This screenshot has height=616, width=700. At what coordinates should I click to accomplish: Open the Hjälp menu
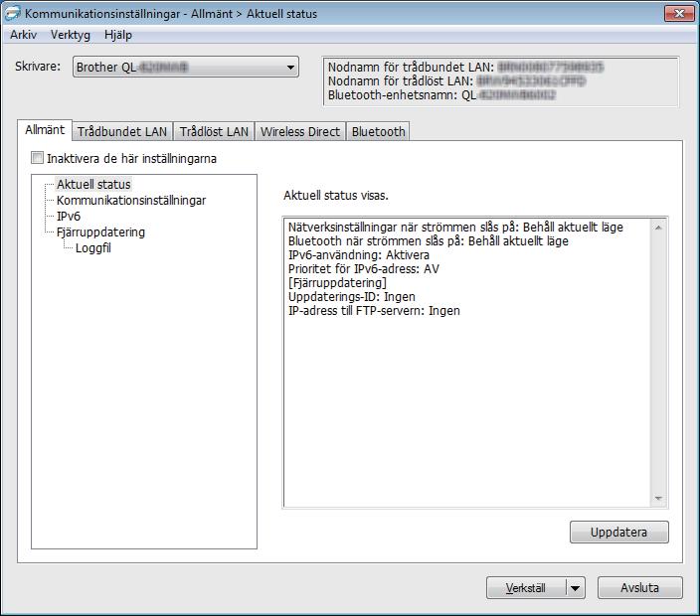point(118,35)
